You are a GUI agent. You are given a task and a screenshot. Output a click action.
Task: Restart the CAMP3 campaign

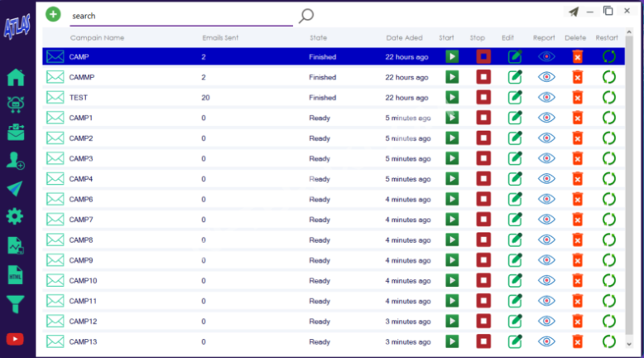point(609,158)
